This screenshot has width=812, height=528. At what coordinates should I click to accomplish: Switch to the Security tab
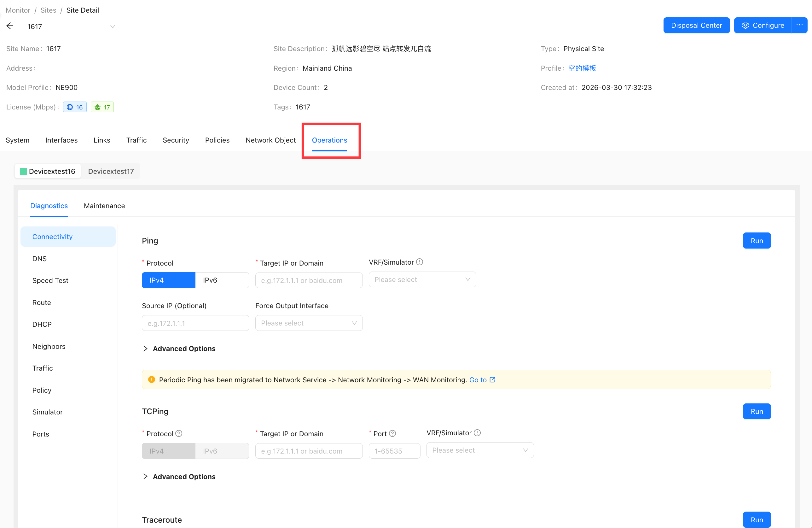176,140
